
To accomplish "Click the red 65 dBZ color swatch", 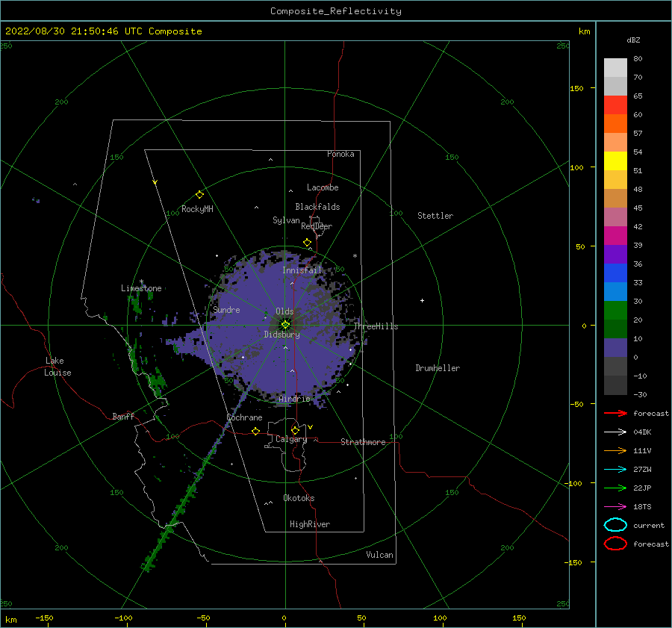I will [x=615, y=105].
